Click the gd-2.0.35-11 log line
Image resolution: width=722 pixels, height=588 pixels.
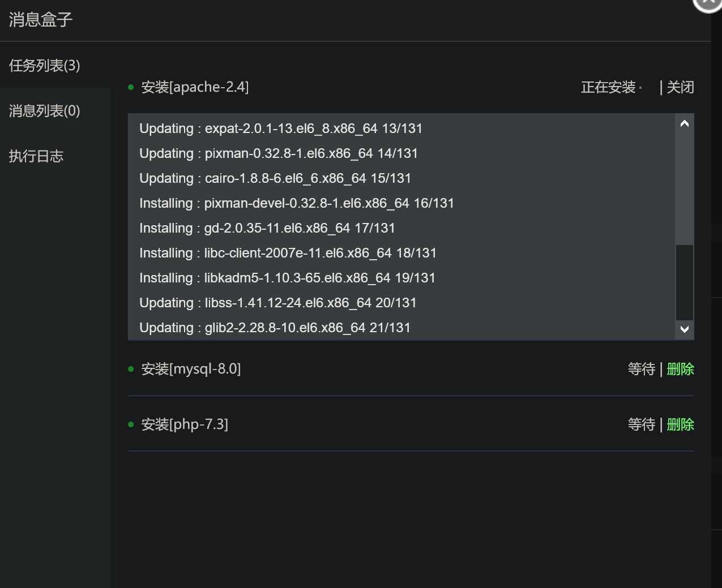(267, 228)
